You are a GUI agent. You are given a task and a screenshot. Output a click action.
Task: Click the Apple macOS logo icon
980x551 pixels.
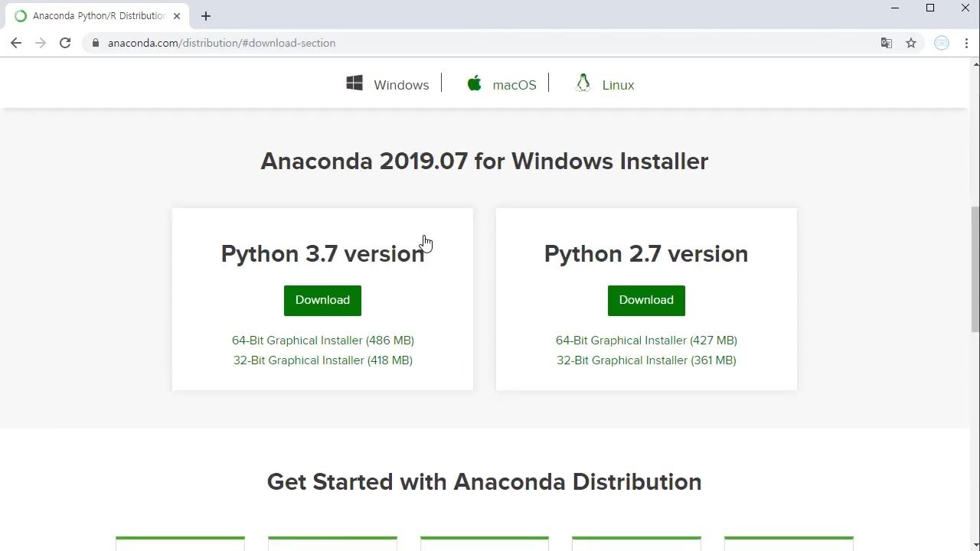click(475, 83)
